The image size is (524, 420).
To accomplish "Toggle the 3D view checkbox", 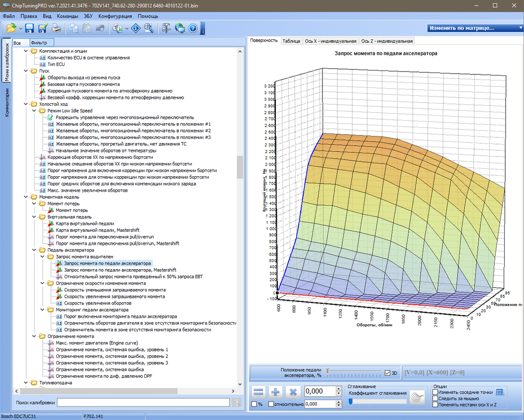I will click(x=388, y=373).
